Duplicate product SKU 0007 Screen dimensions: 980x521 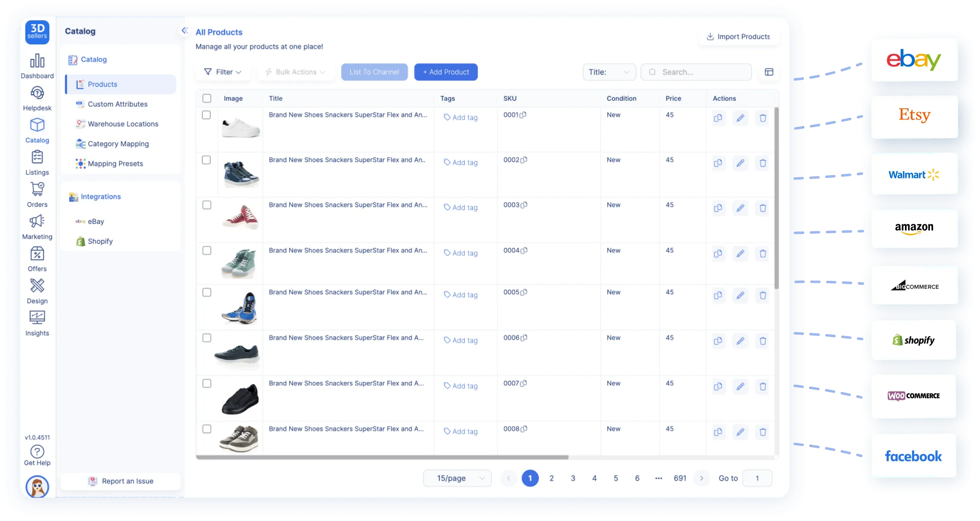pyautogui.click(x=718, y=387)
